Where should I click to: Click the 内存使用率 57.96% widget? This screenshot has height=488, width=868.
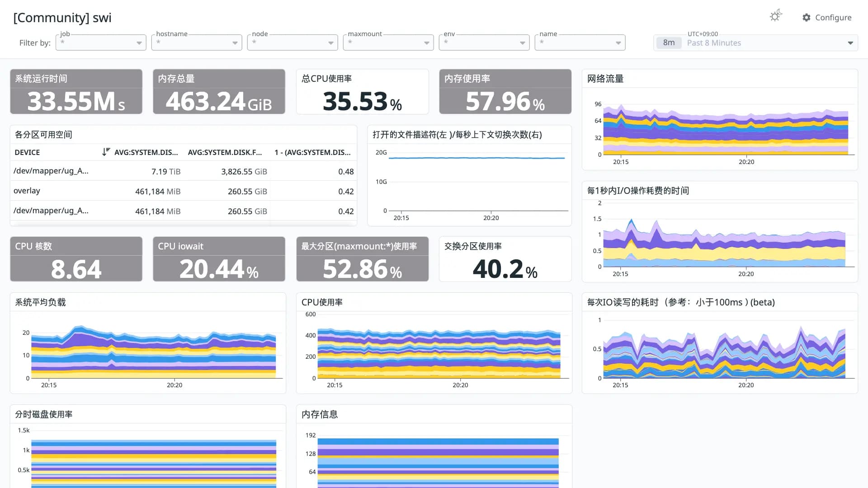coord(505,91)
